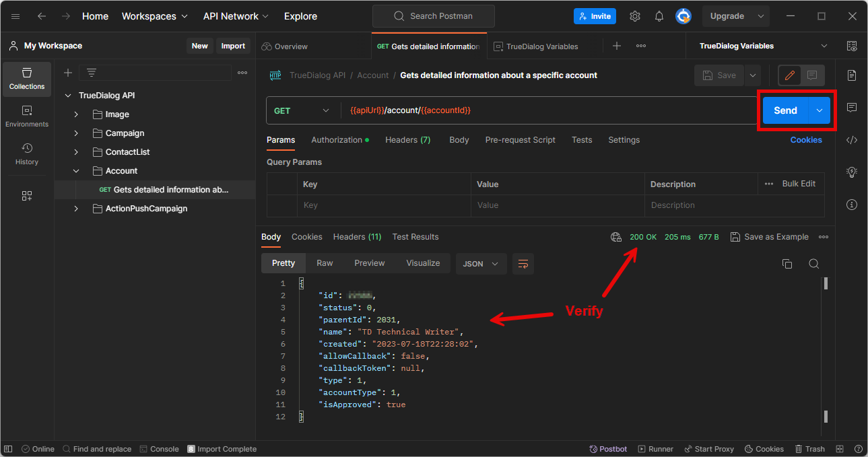
Task: Click the Invite button
Action: pyautogui.click(x=595, y=16)
